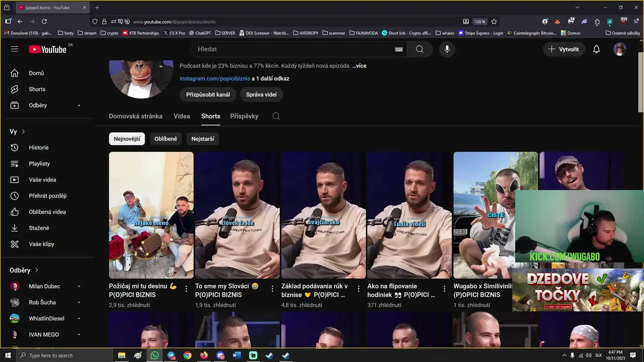Click the Windows Start button
Screen dimensions: 644x362
[8, 355]
